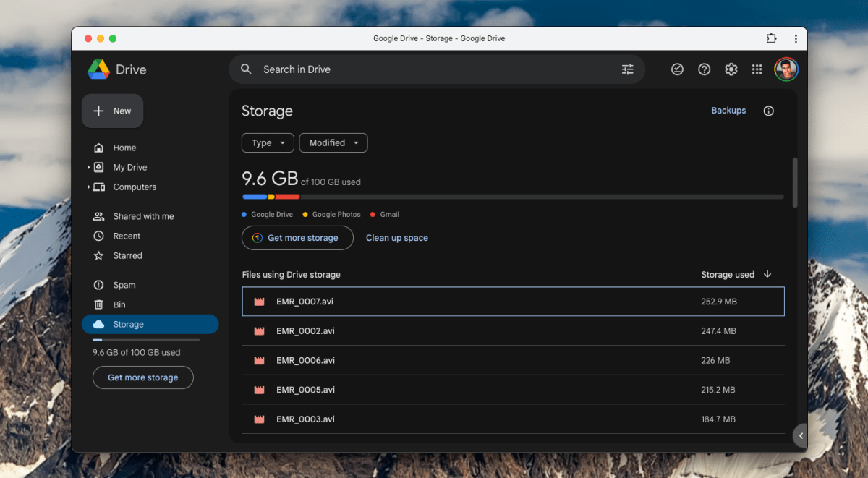The width and height of the screenshot is (868, 478).
Task: Open advanced search options icon
Action: pos(627,69)
